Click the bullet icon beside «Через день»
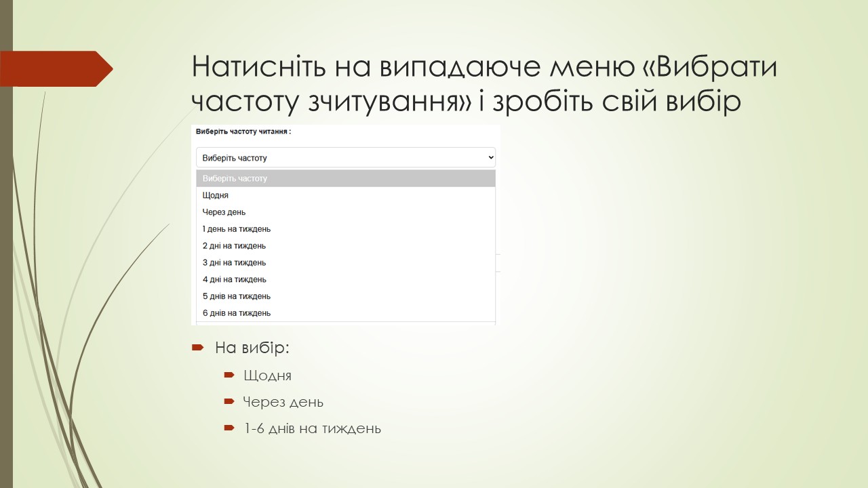 click(x=228, y=401)
